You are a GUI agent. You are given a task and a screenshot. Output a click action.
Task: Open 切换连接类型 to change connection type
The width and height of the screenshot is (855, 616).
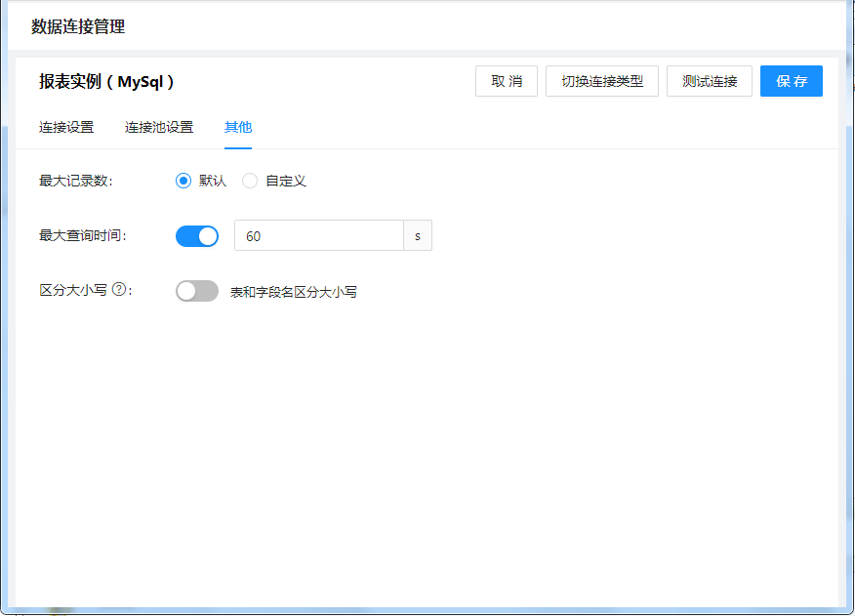[x=602, y=82]
